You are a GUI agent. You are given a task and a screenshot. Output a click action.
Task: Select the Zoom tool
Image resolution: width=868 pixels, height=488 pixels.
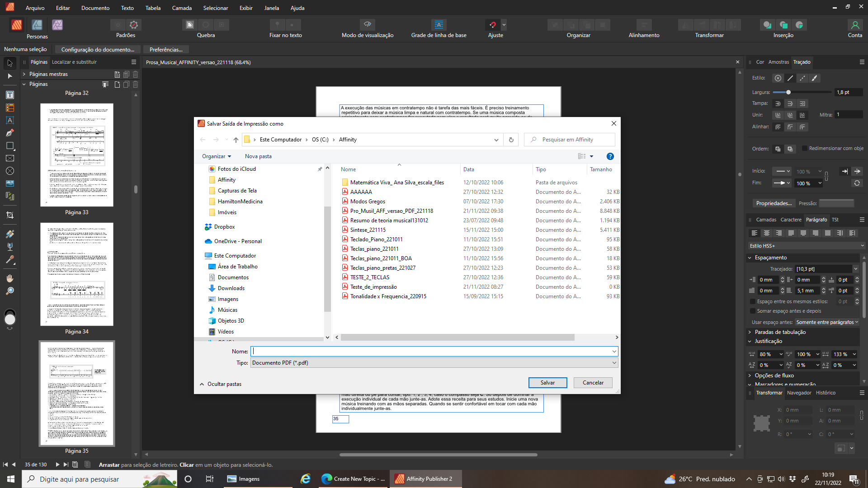click(10, 291)
